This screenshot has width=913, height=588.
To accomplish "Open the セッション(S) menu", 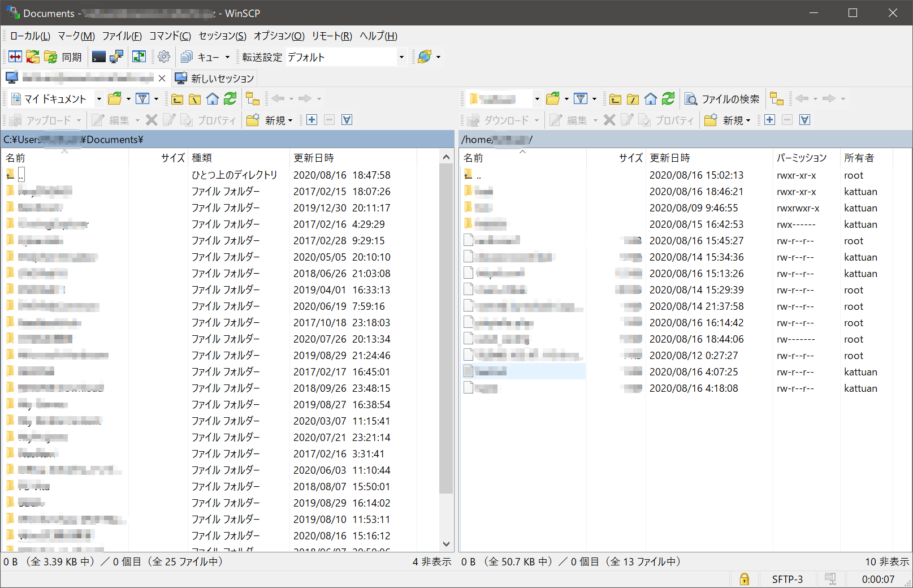I will (x=223, y=36).
